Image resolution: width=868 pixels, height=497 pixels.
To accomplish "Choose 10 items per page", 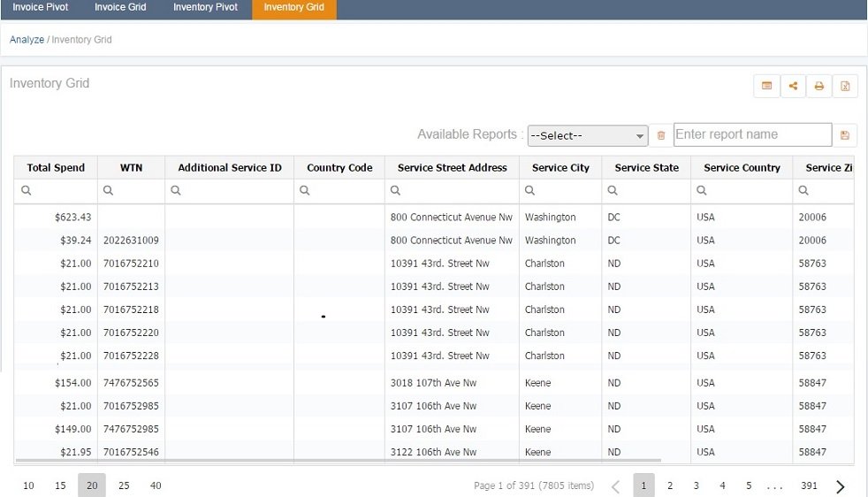I will [29, 486].
